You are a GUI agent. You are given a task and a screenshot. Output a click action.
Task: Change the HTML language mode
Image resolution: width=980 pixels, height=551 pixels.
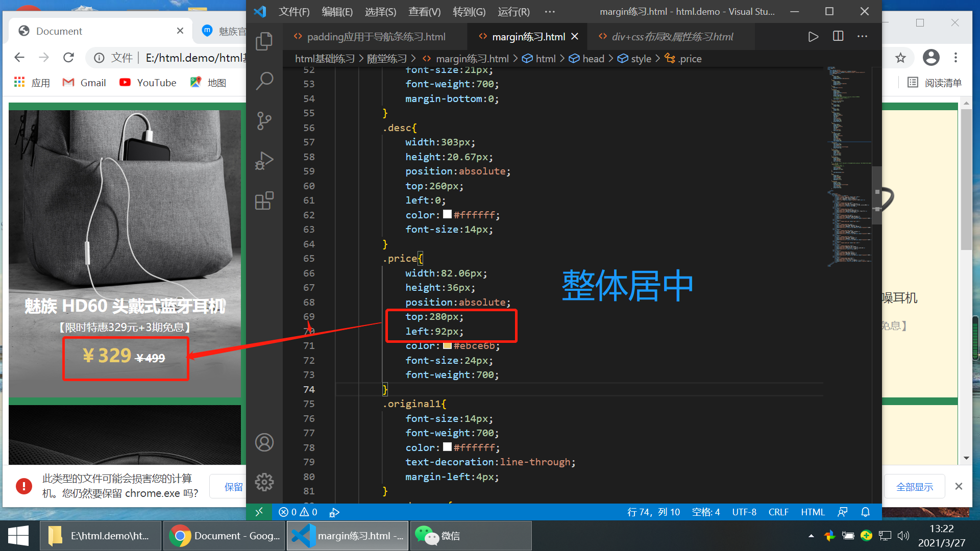(x=813, y=512)
